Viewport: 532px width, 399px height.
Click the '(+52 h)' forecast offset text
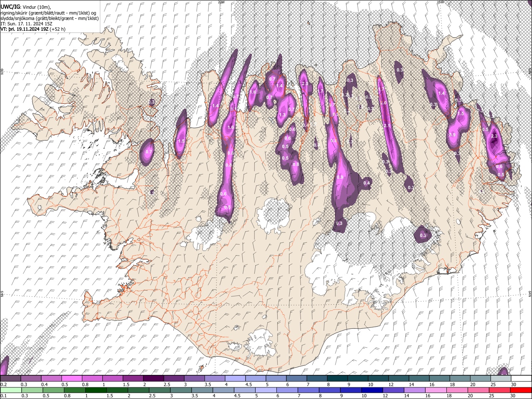point(58,30)
